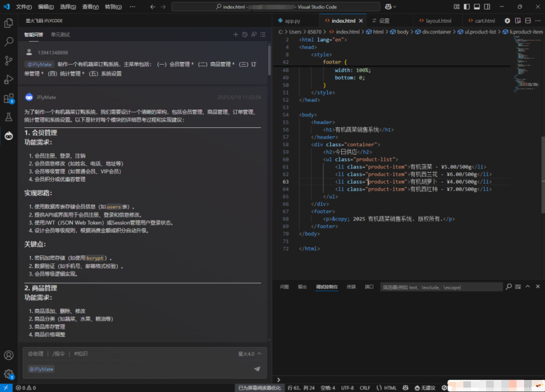Open the 查看 menu

(x=91, y=6)
